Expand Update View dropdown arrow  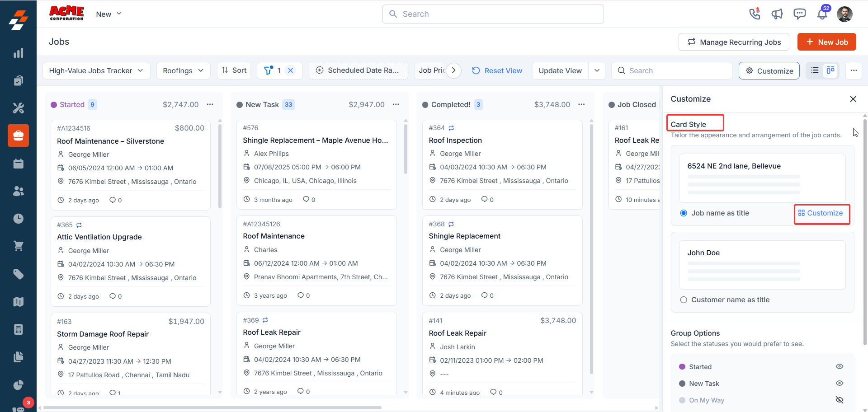(597, 70)
